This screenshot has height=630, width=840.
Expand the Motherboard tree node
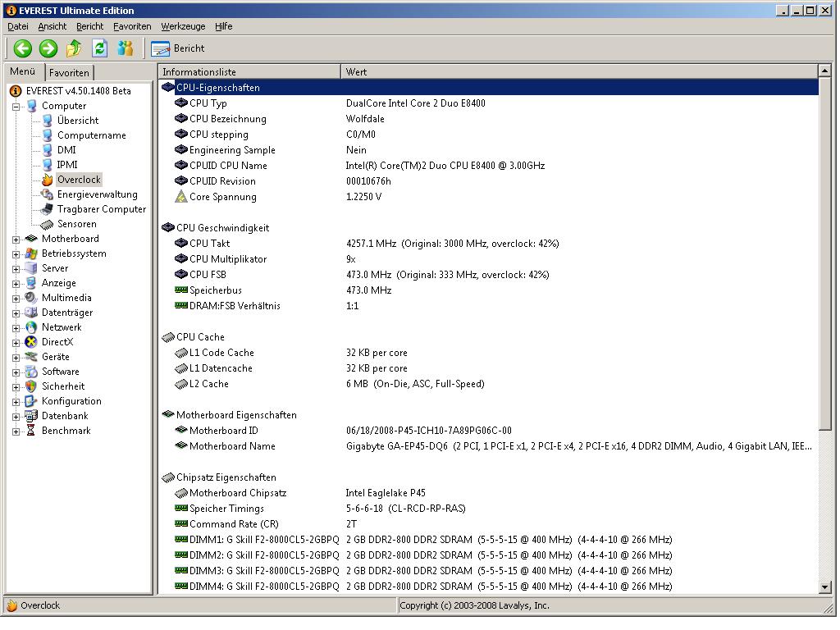pyautogui.click(x=16, y=240)
